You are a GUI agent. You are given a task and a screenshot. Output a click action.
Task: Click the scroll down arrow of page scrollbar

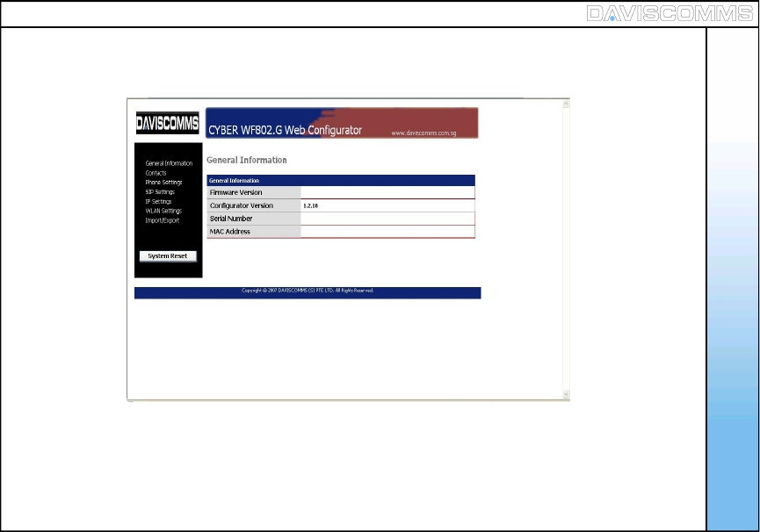pyautogui.click(x=566, y=394)
